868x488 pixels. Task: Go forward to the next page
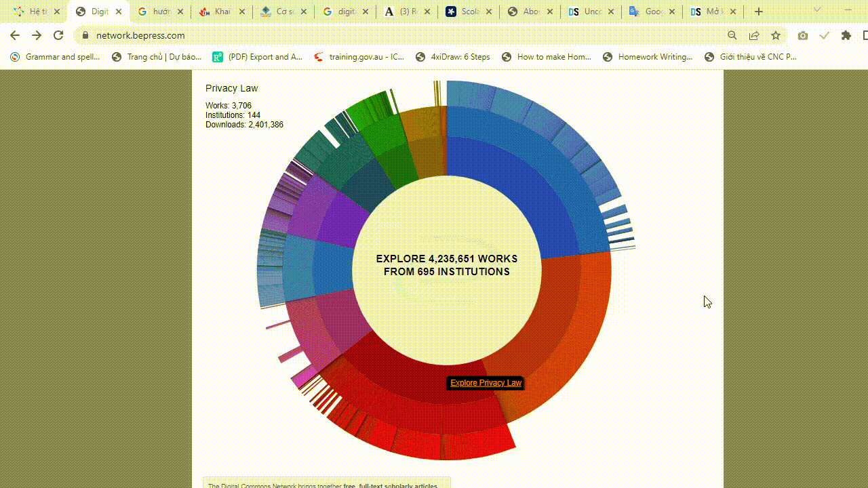click(x=37, y=35)
